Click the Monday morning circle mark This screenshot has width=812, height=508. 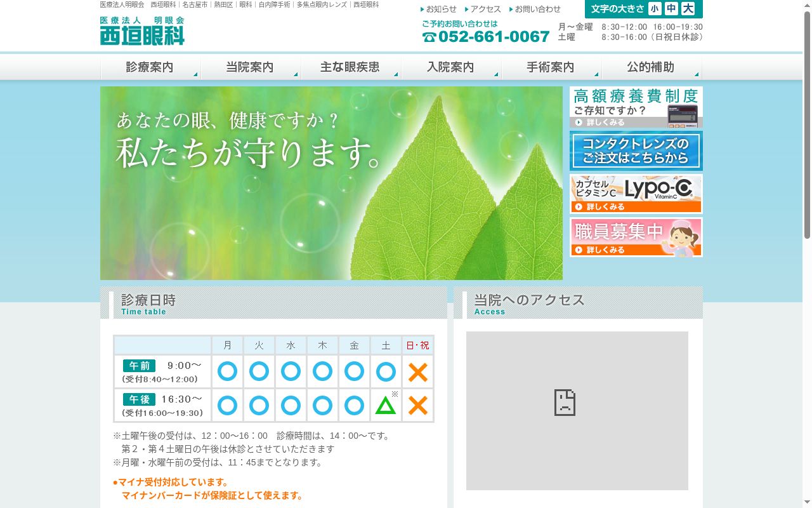coord(227,371)
